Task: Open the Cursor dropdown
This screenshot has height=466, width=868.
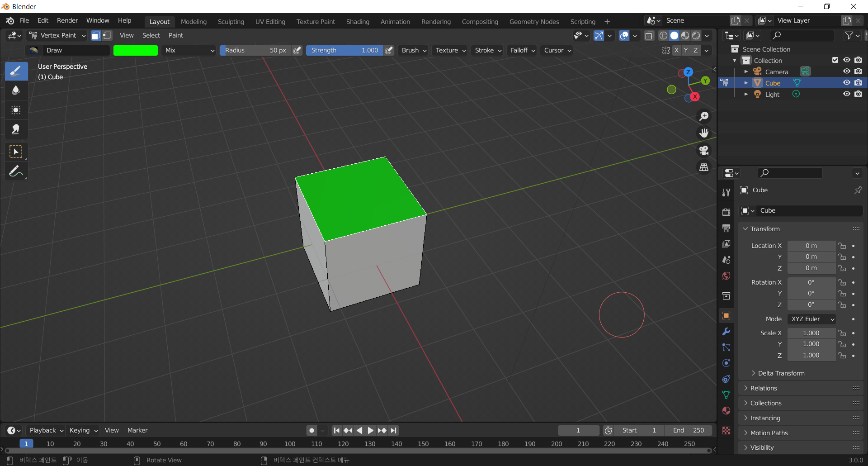Action: (557, 50)
